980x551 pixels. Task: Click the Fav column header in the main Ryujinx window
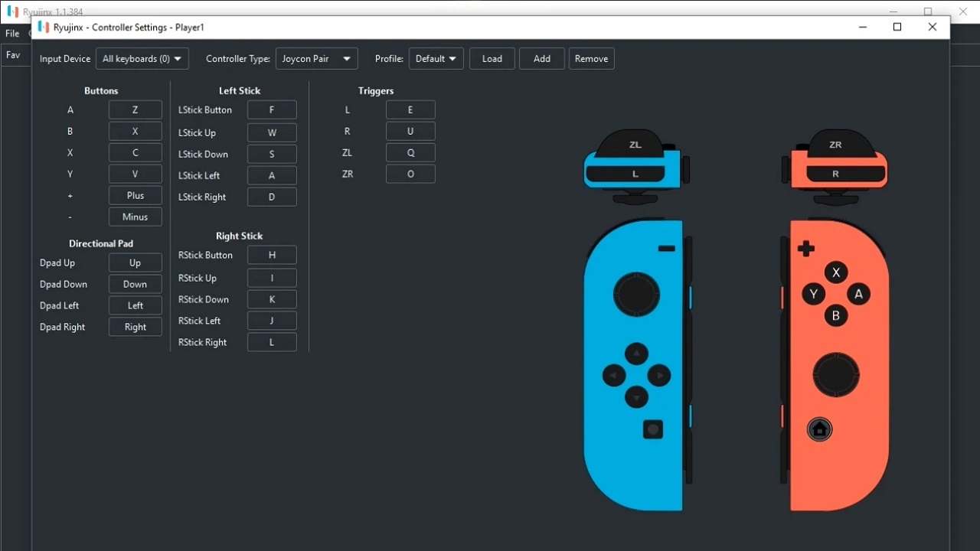pyautogui.click(x=13, y=55)
